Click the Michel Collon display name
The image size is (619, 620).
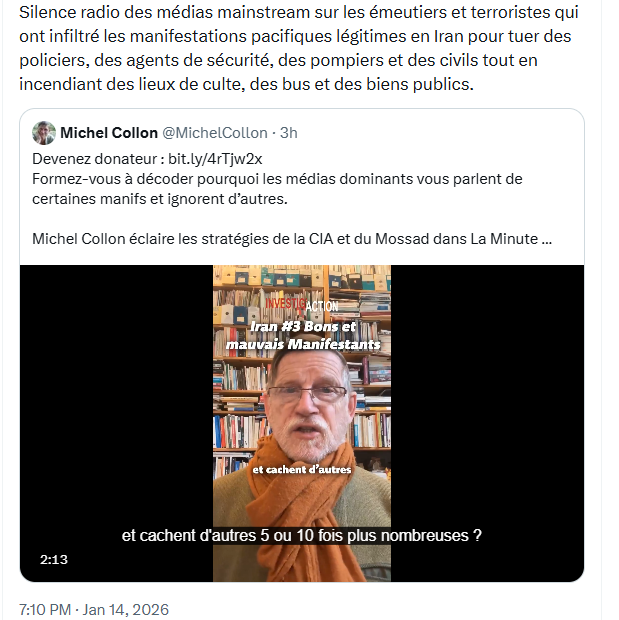pyautogui.click(x=109, y=133)
